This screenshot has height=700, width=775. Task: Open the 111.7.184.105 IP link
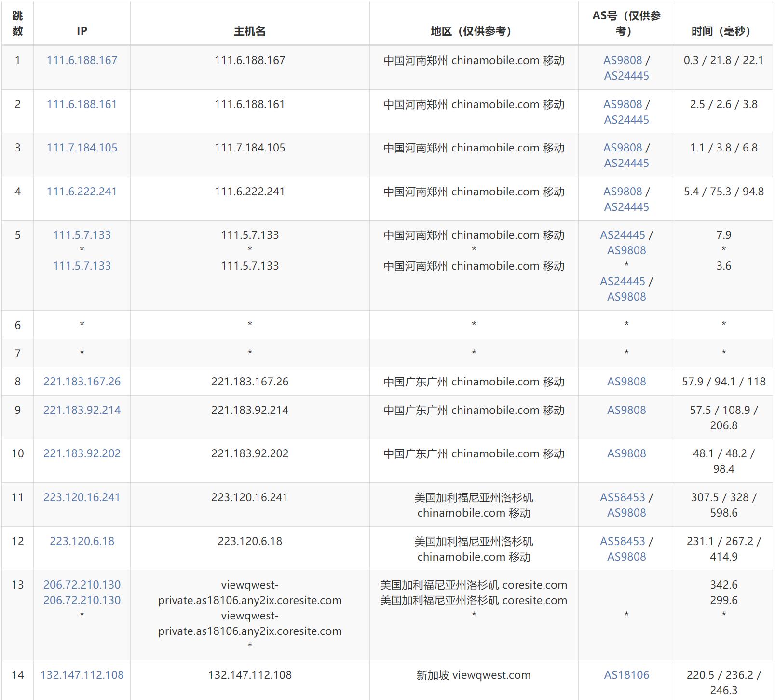[x=82, y=148]
